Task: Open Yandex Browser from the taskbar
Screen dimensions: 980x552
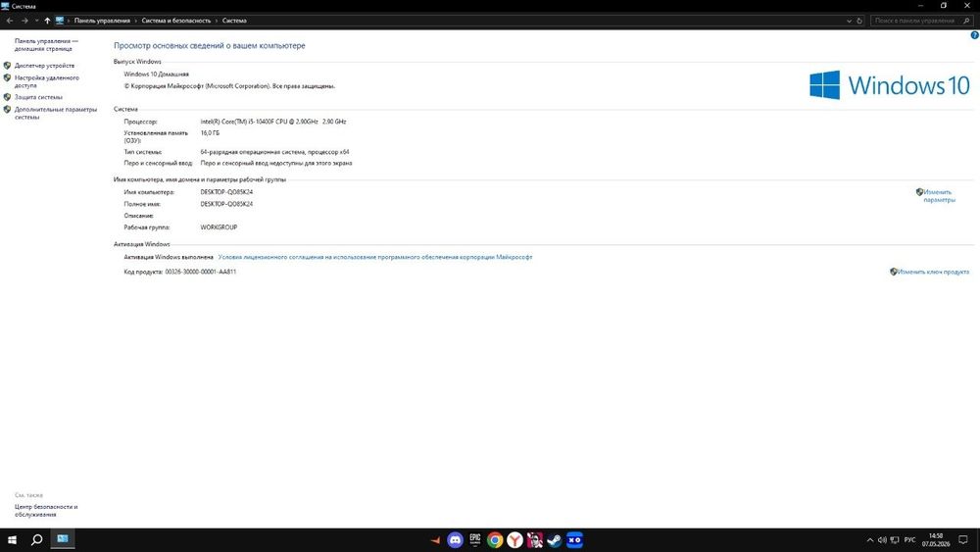Action: point(515,540)
